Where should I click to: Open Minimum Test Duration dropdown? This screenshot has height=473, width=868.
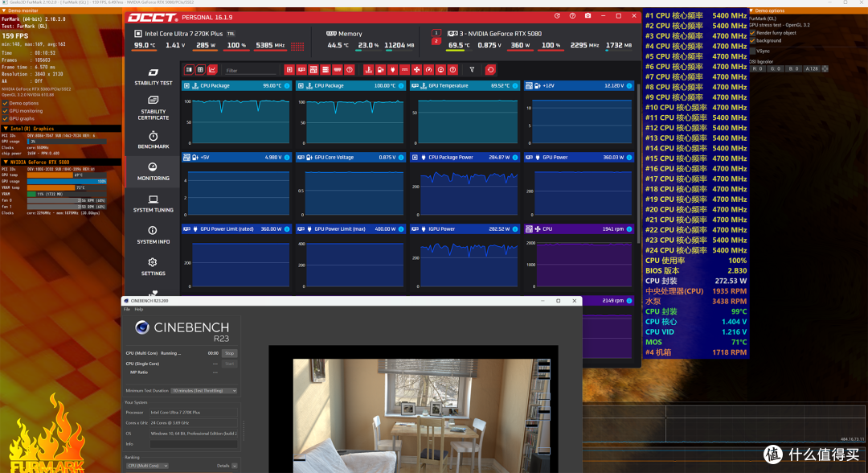(203, 391)
